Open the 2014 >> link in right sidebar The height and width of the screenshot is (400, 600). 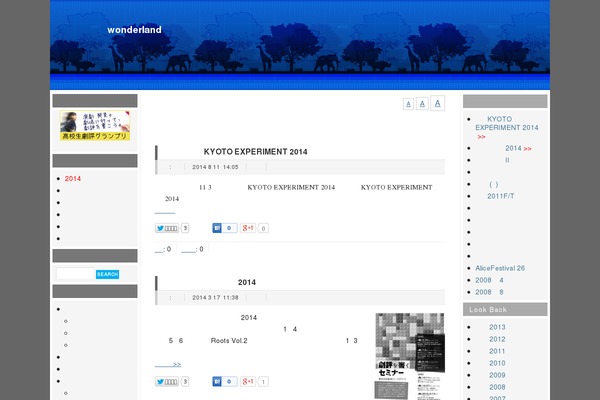point(518,149)
